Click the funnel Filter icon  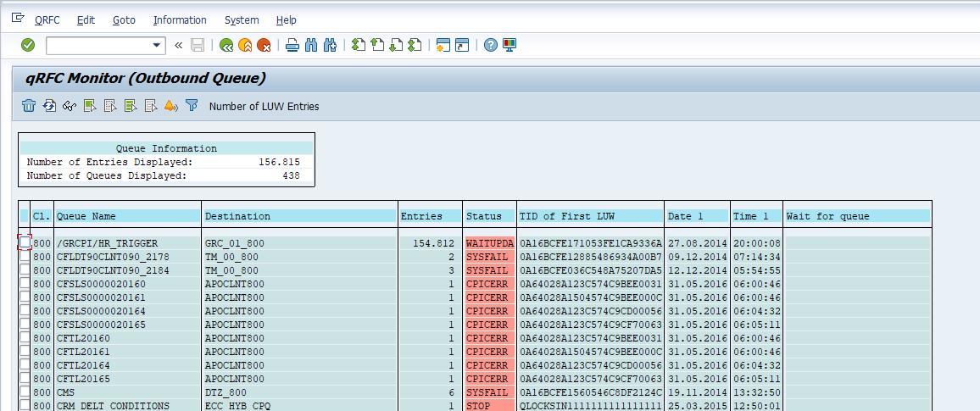192,106
